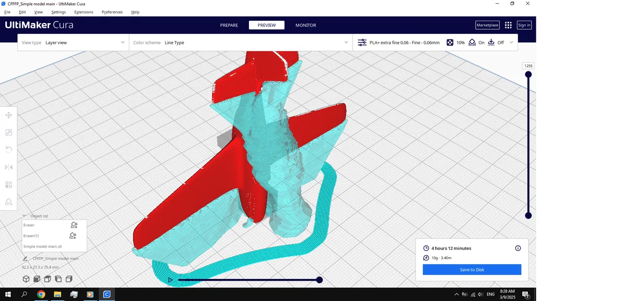The width and height of the screenshot is (644, 301).
Task: Click the volume icon in system tray
Action: pos(480,294)
